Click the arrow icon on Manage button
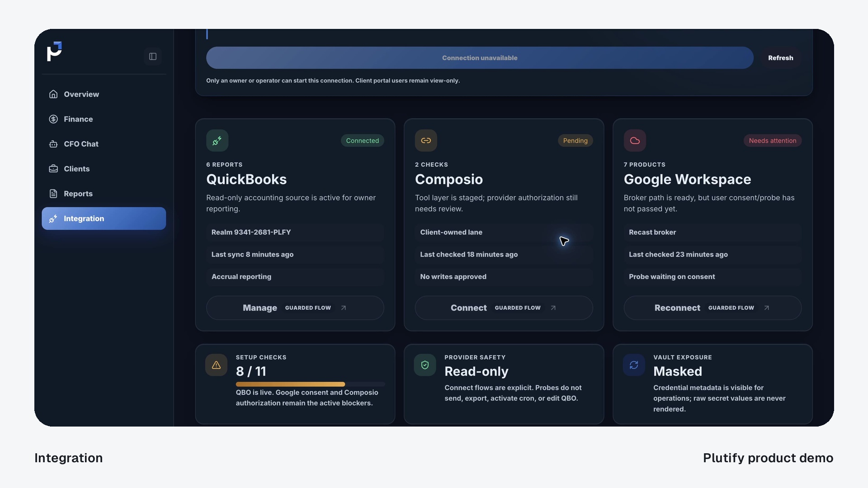The height and width of the screenshot is (488, 868). [x=344, y=308]
